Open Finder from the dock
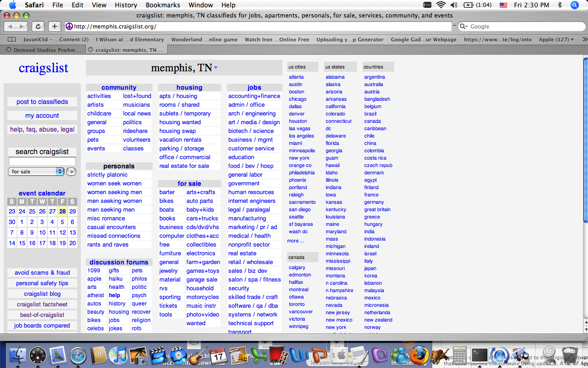The height and width of the screenshot is (368, 588). tap(17, 355)
